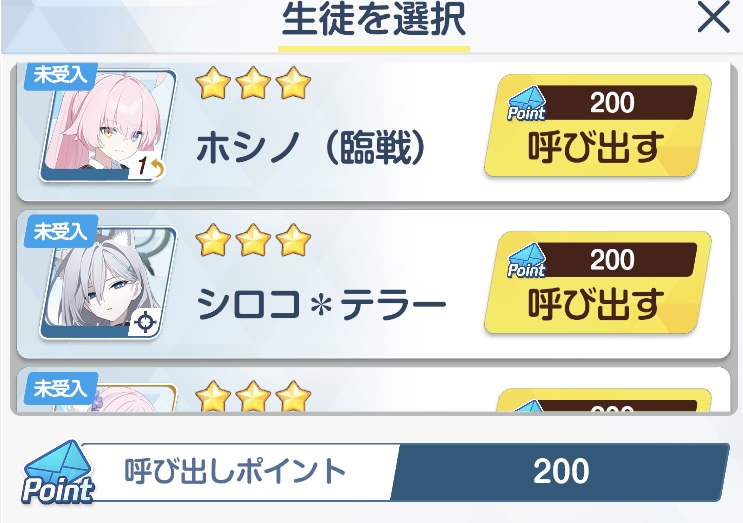743x523 pixels.
Task: Select the ホシノ（臨戦） name text
Action: tap(310, 148)
